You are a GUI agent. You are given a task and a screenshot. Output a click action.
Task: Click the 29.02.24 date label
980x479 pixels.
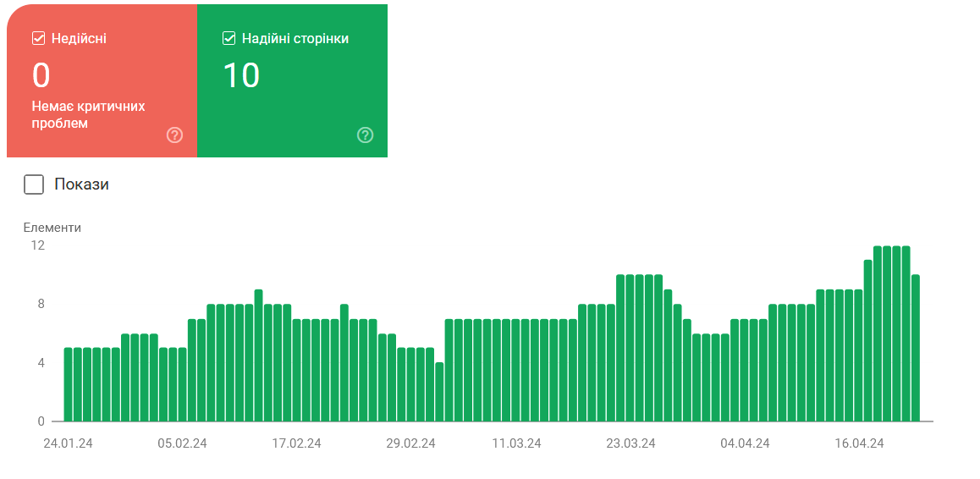410,443
